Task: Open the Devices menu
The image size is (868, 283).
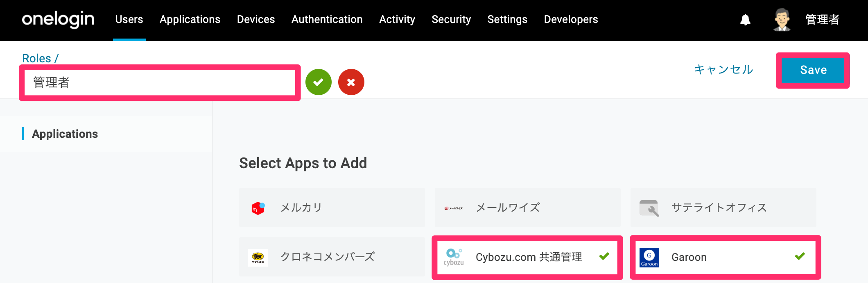Action: pos(256,19)
